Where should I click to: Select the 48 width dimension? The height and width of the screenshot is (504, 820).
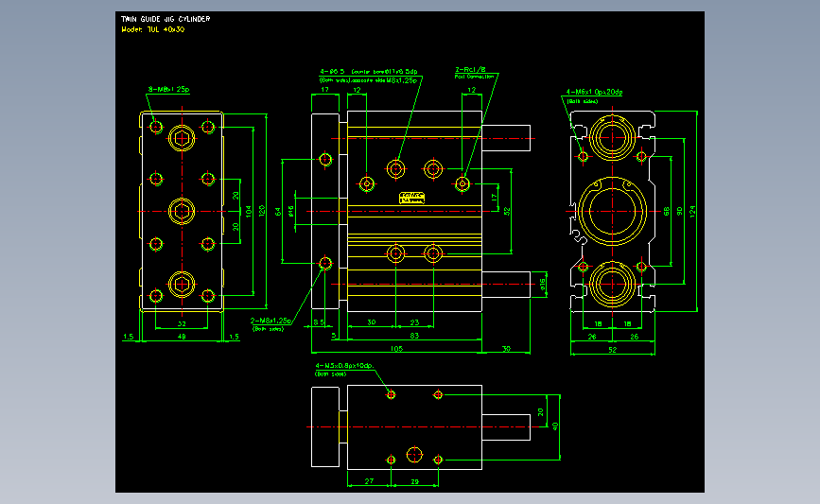point(182,337)
